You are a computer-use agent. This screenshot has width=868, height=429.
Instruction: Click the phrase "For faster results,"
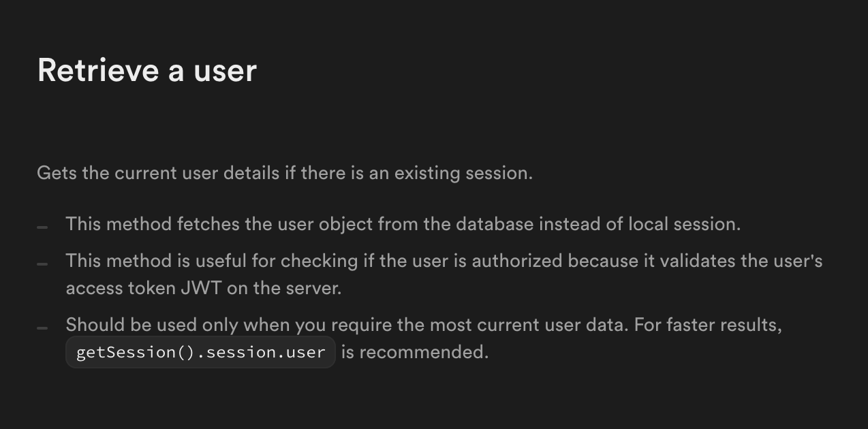(x=708, y=325)
